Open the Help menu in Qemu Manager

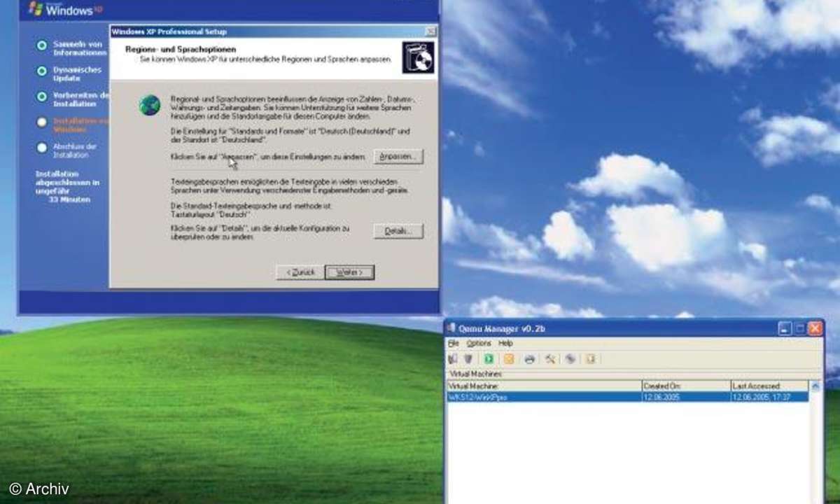505,344
